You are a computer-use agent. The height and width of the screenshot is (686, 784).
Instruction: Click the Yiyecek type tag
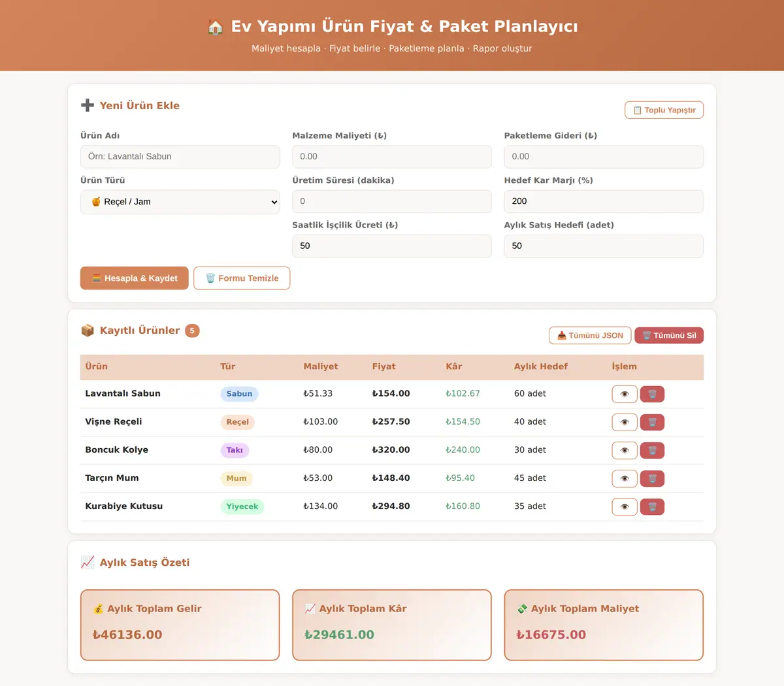pos(242,506)
